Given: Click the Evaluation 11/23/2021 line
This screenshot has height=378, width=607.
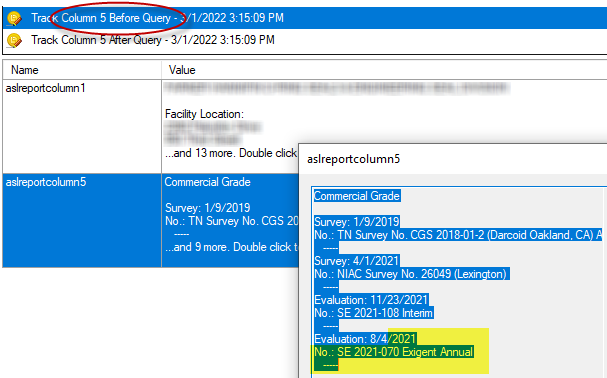Looking at the screenshot, I should [371, 300].
